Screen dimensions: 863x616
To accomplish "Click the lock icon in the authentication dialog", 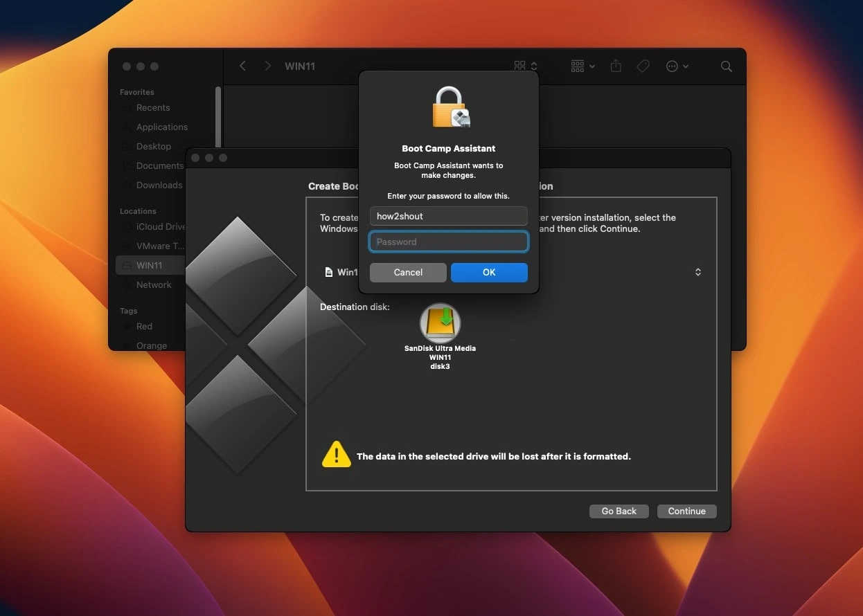I will 450,107.
